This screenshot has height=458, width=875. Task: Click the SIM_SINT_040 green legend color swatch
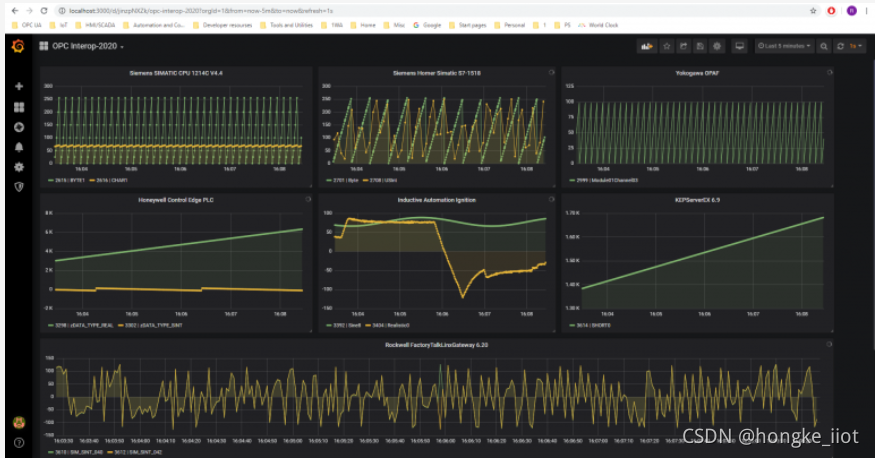51,452
